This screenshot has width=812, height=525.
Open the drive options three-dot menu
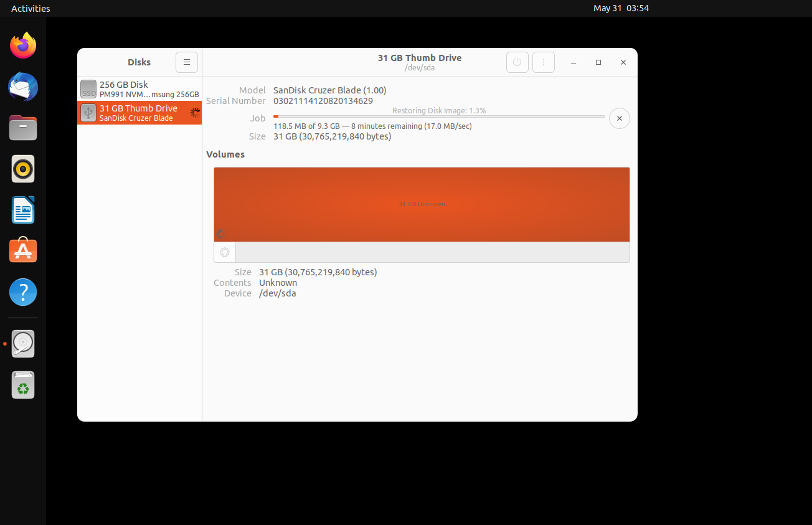[x=544, y=62]
